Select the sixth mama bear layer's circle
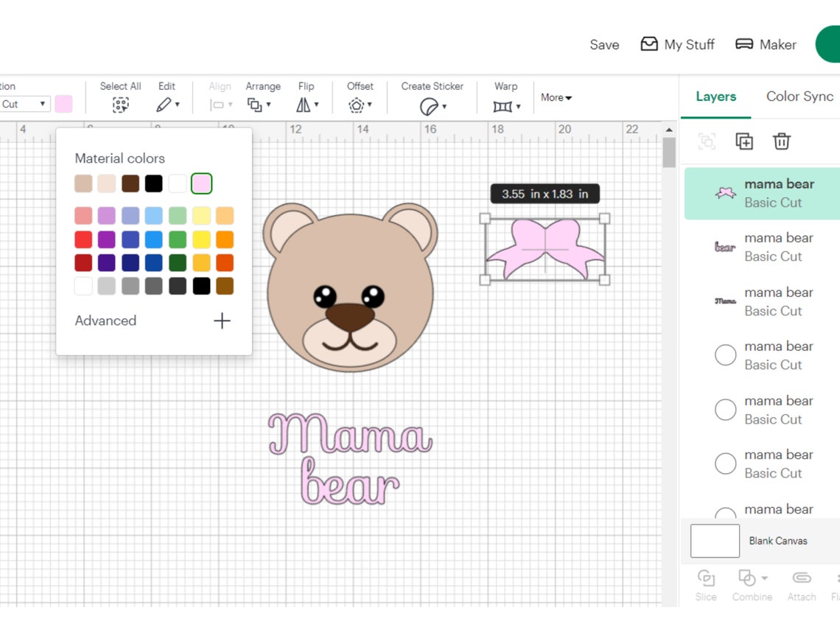 (725, 463)
